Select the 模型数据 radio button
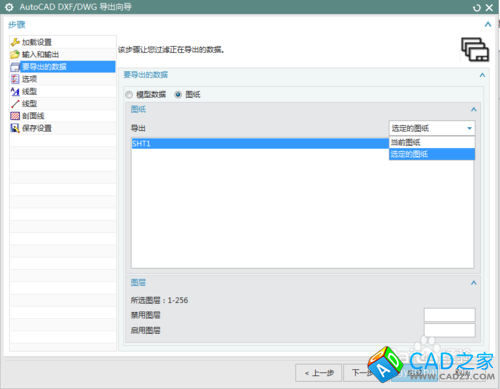This screenshot has width=500, height=389. [129, 95]
